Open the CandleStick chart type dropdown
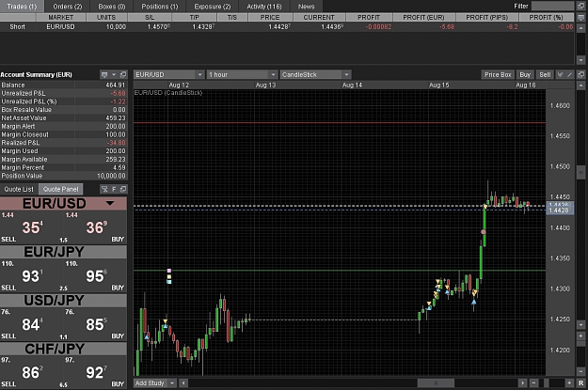Viewport: 588px width, 390px height. (x=346, y=74)
